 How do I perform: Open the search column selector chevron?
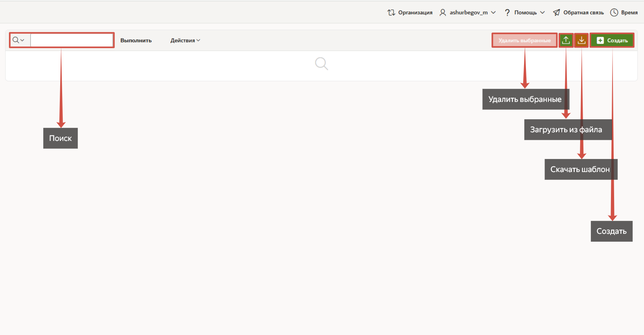[x=22, y=40]
